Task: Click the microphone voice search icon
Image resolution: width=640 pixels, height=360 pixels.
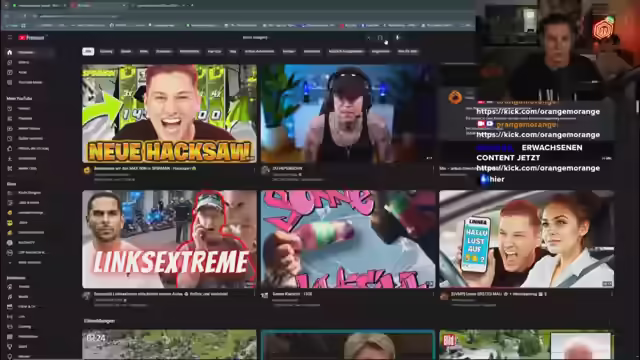Action: pyautogui.click(x=398, y=38)
